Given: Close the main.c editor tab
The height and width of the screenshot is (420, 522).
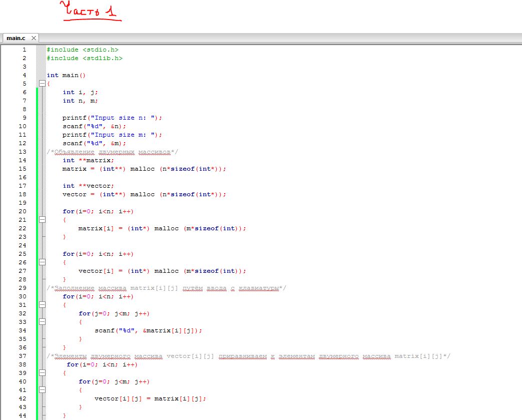Looking at the screenshot, I should (34, 38).
